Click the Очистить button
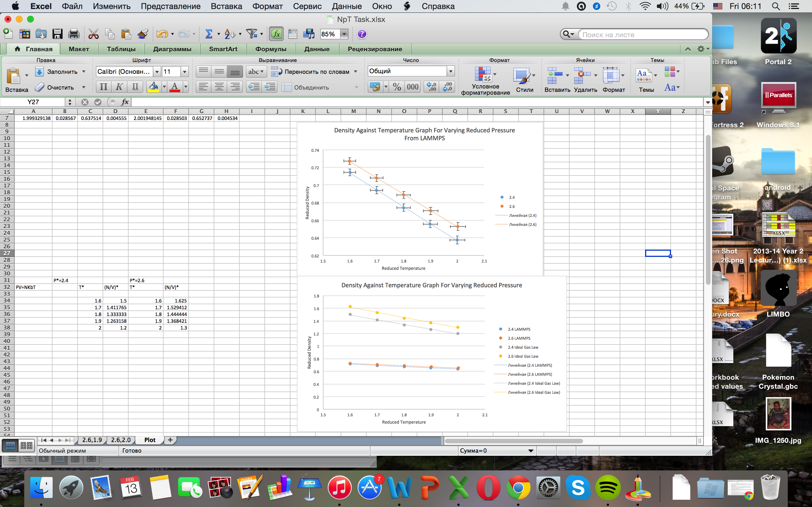The width and height of the screenshot is (812, 507). click(60, 88)
